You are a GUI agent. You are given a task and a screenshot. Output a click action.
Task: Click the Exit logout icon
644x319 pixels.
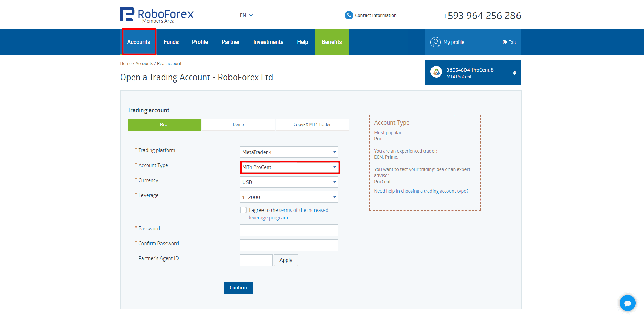pyautogui.click(x=505, y=42)
